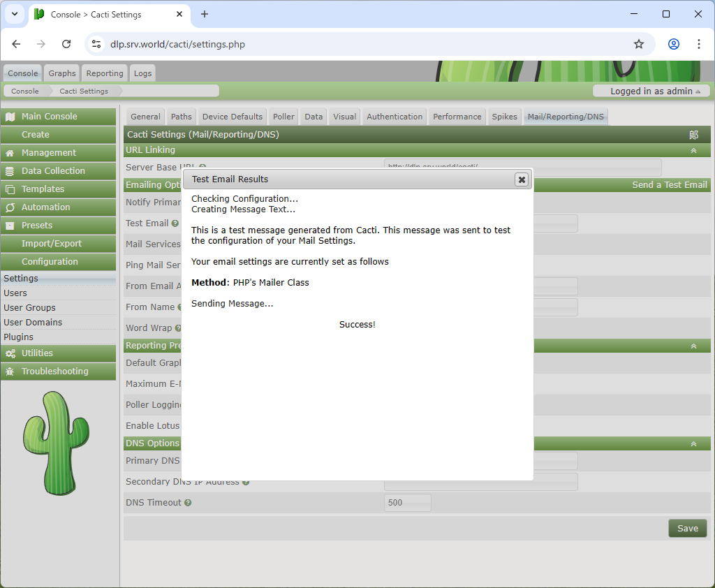715x588 pixels.
Task: Collapse the DNS Options section
Action: pyautogui.click(x=693, y=443)
